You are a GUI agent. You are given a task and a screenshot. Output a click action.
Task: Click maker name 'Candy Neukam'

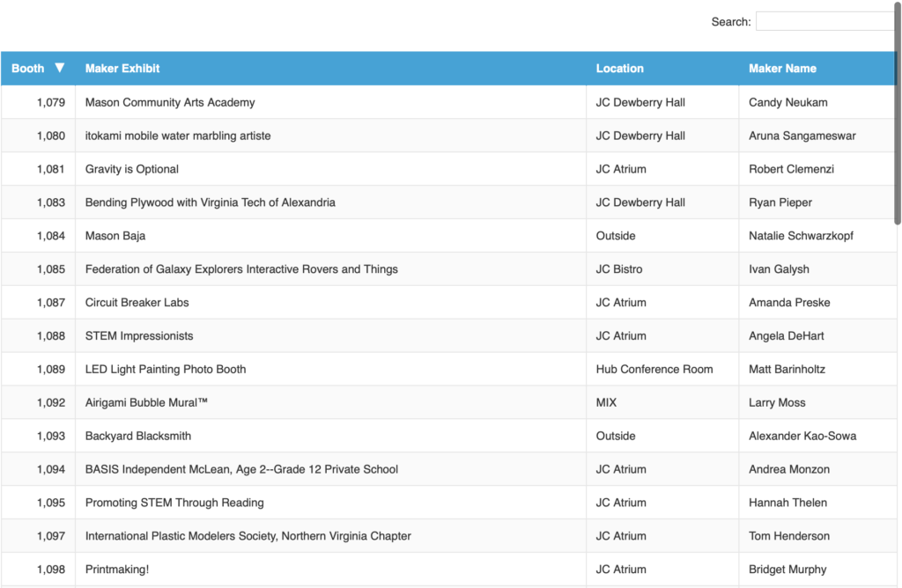pyautogui.click(x=788, y=102)
